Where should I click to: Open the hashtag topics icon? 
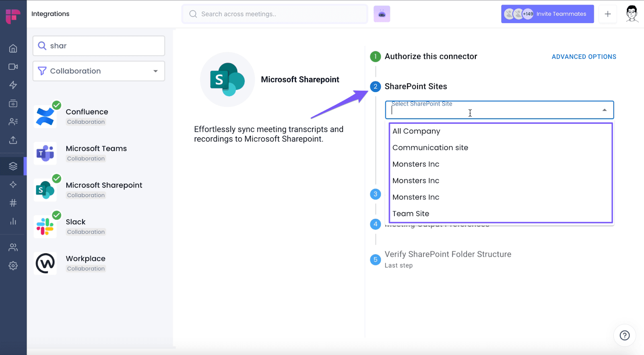click(x=13, y=203)
